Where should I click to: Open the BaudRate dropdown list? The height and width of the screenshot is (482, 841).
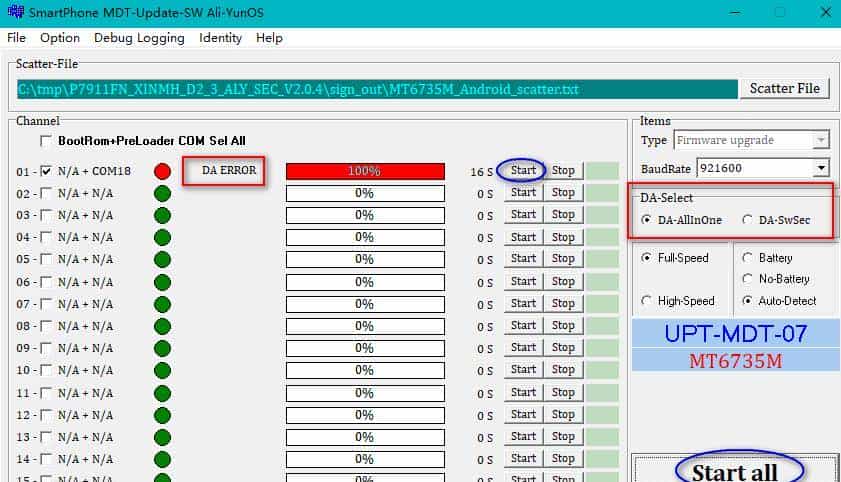(821, 168)
